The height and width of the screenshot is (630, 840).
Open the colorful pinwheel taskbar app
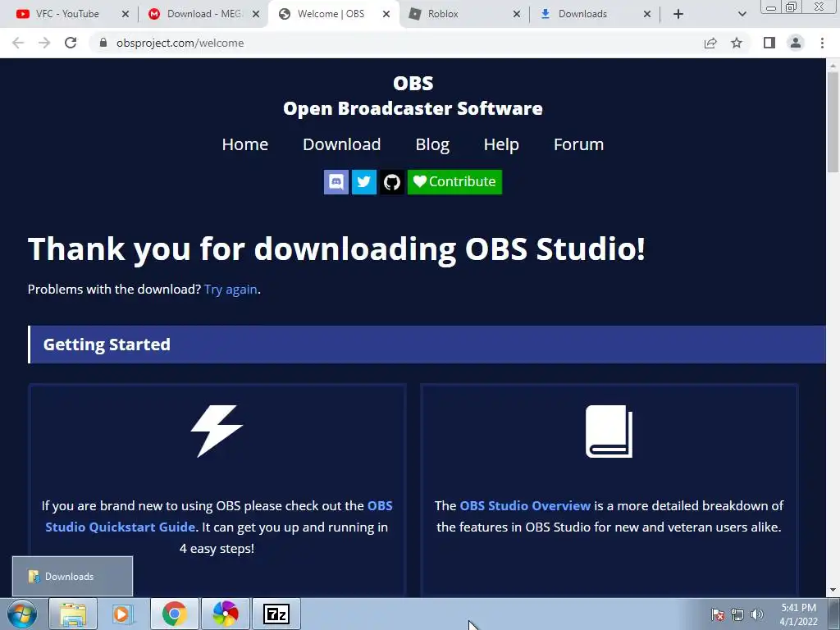[x=226, y=614]
